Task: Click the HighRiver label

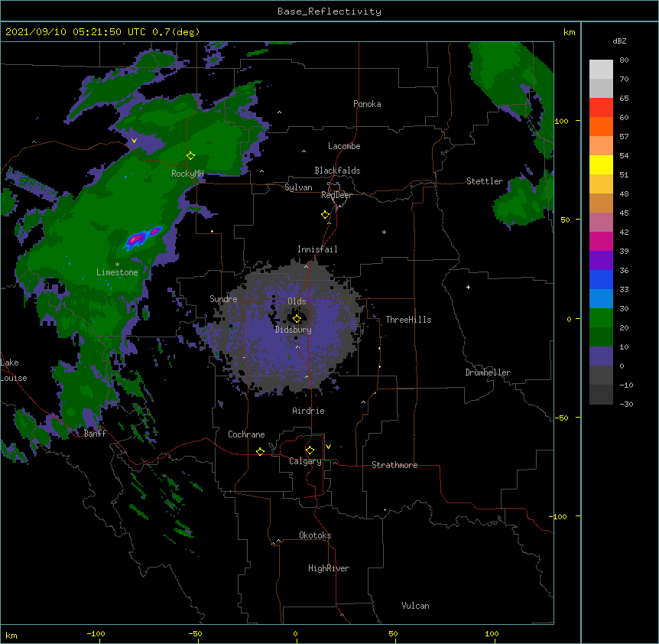Action: pyautogui.click(x=329, y=568)
